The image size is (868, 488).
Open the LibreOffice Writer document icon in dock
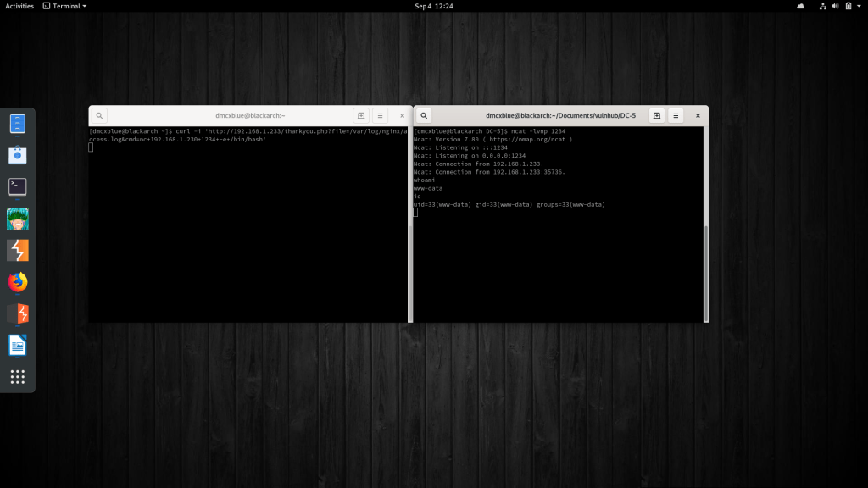click(x=18, y=345)
